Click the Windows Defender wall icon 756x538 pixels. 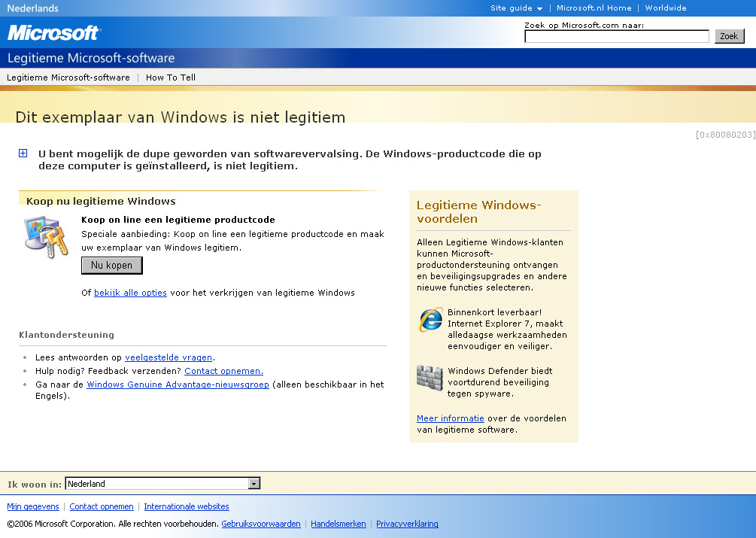click(430, 378)
